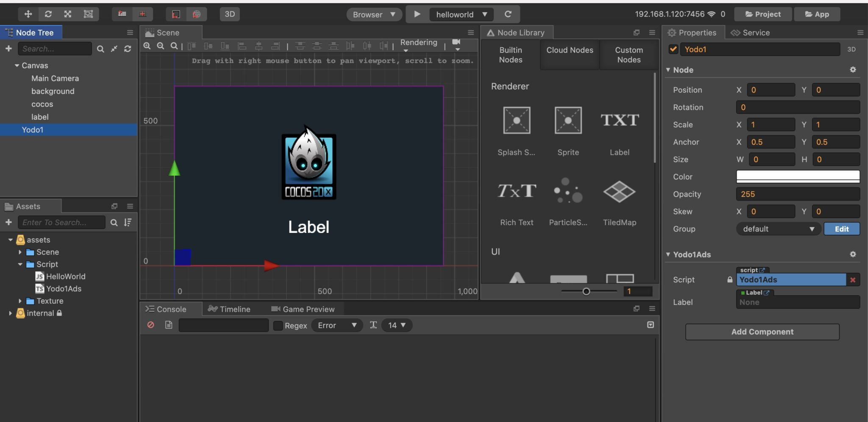Open the Browser preview platform dropdown
The height and width of the screenshot is (422, 868).
[x=374, y=14]
